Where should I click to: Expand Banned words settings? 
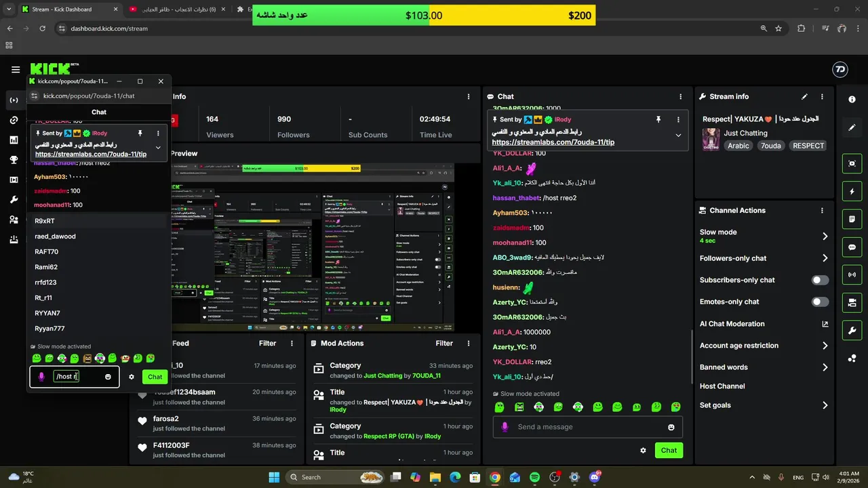(x=825, y=367)
